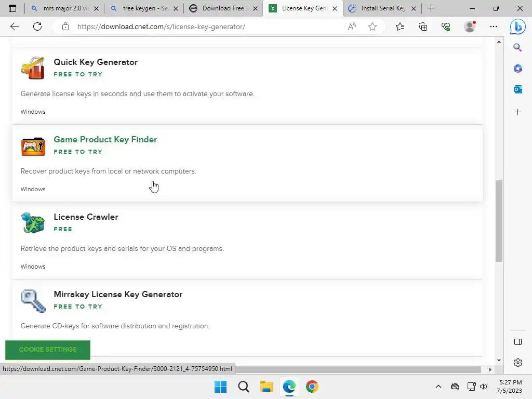Open the Game Product Key Finder link
This screenshot has width=532, height=399.
pyautogui.click(x=105, y=139)
